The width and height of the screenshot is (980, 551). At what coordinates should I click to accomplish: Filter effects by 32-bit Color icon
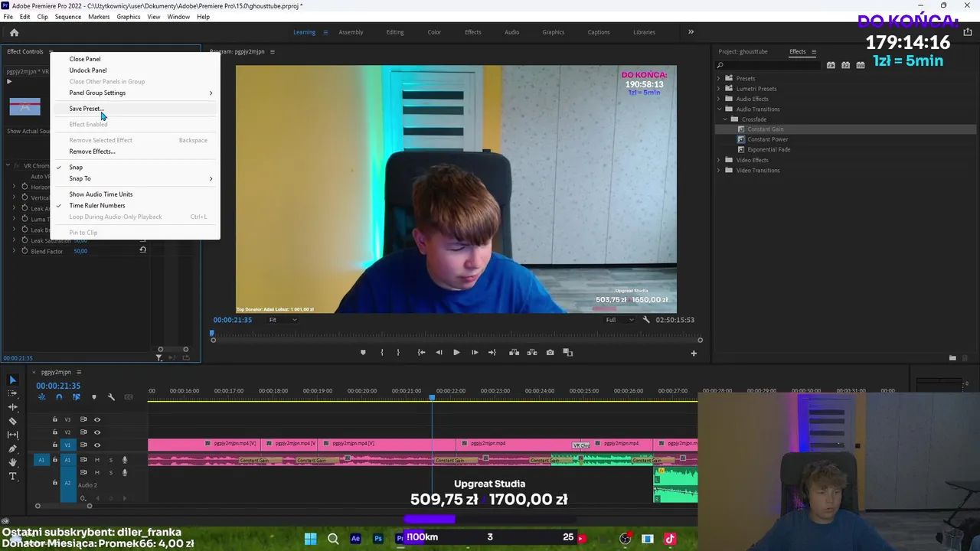coord(845,65)
